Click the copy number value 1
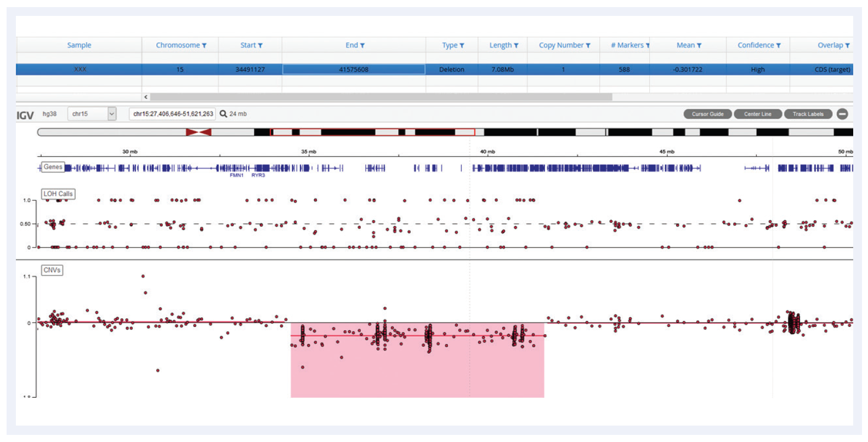 [563, 70]
